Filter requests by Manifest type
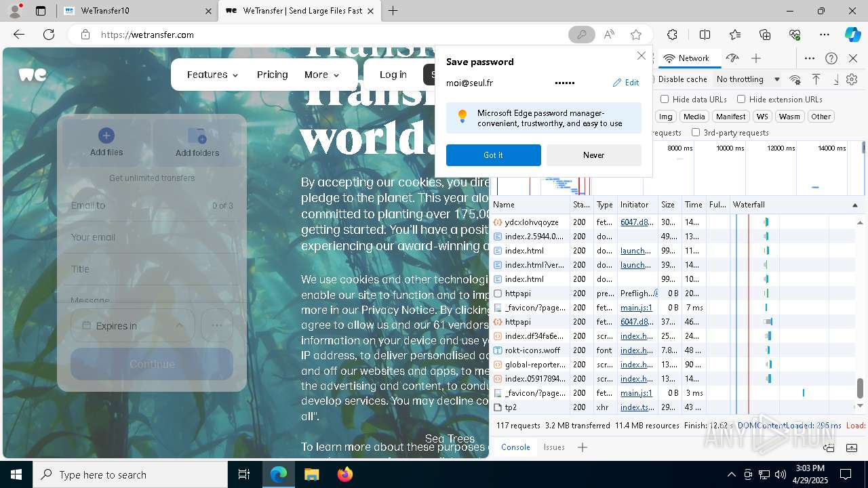 coord(731,117)
